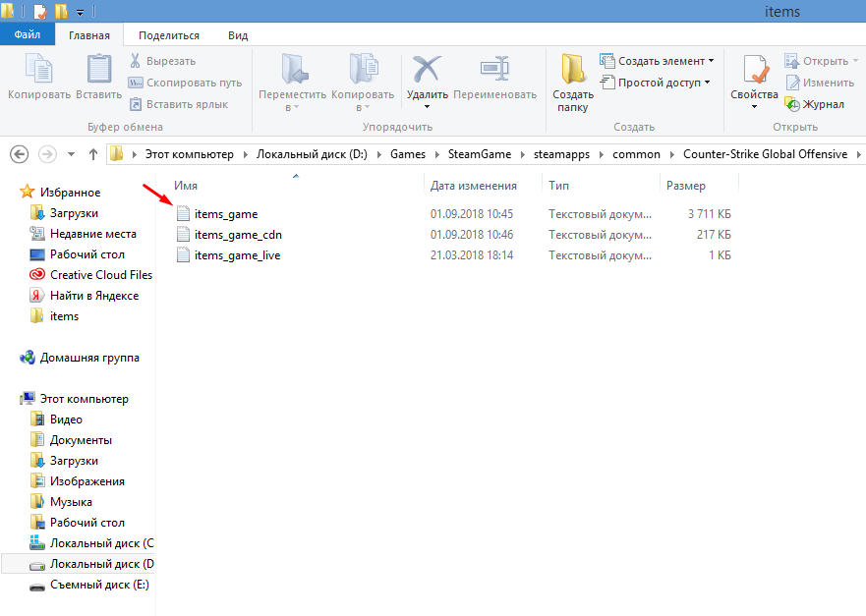Go back with the Back arrow

pos(20,154)
